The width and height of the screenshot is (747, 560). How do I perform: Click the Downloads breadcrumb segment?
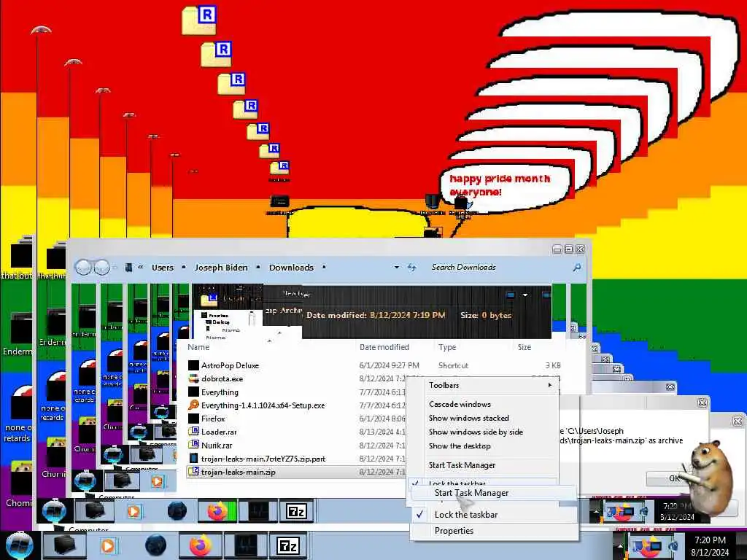pos(291,268)
